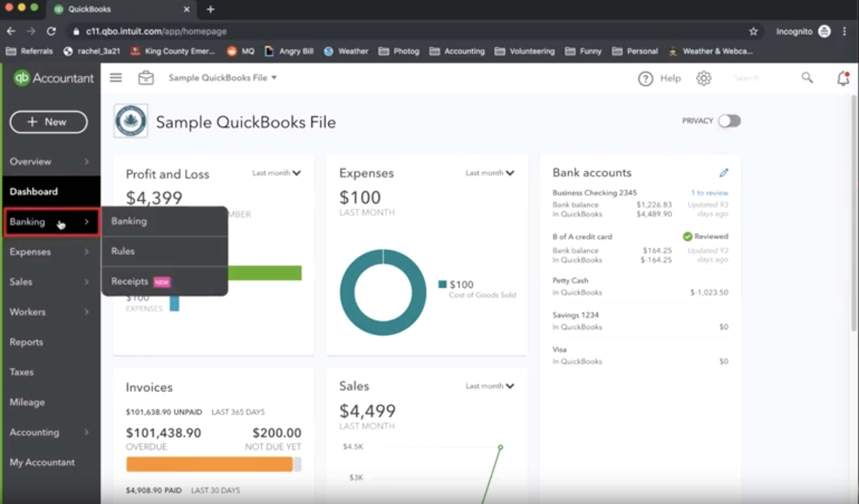
Task: Click the teal expenses donut chart
Action: pos(383,293)
